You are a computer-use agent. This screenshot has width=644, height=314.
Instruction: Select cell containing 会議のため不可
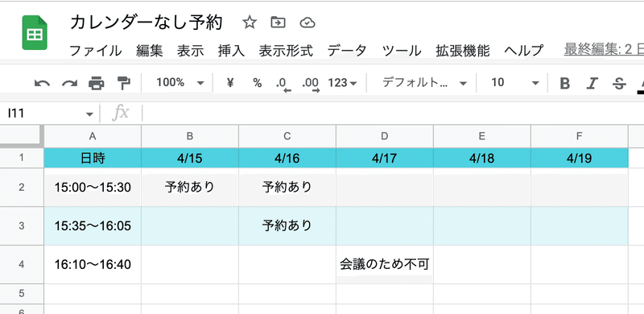pos(385,264)
